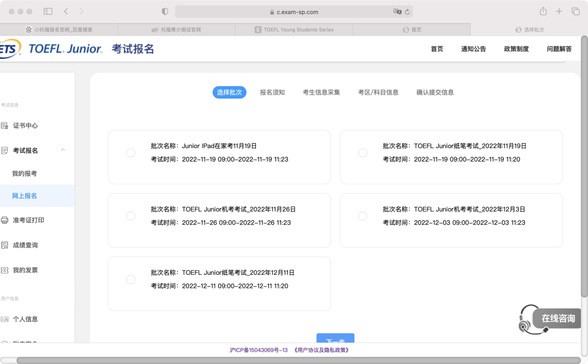Open 成绩查询 in the sidebar
Image resolution: width=588 pixels, height=364 pixels.
25,245
